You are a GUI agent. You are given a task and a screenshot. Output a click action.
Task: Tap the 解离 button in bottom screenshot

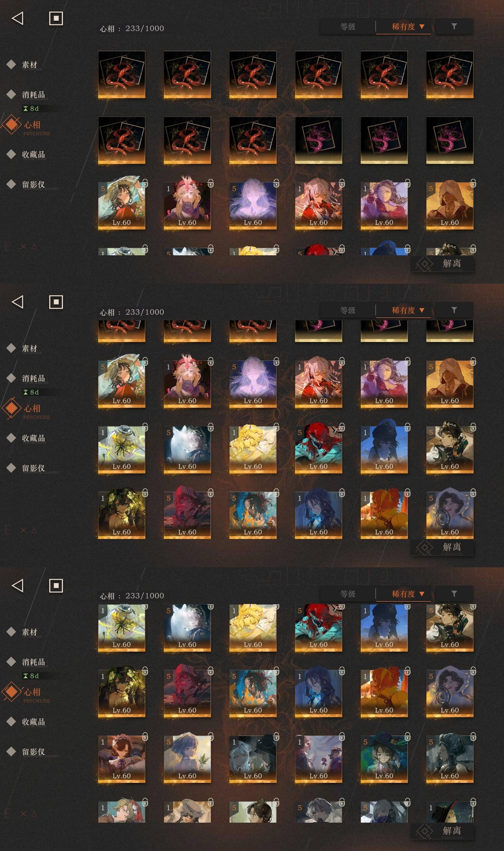click(442, 831)
